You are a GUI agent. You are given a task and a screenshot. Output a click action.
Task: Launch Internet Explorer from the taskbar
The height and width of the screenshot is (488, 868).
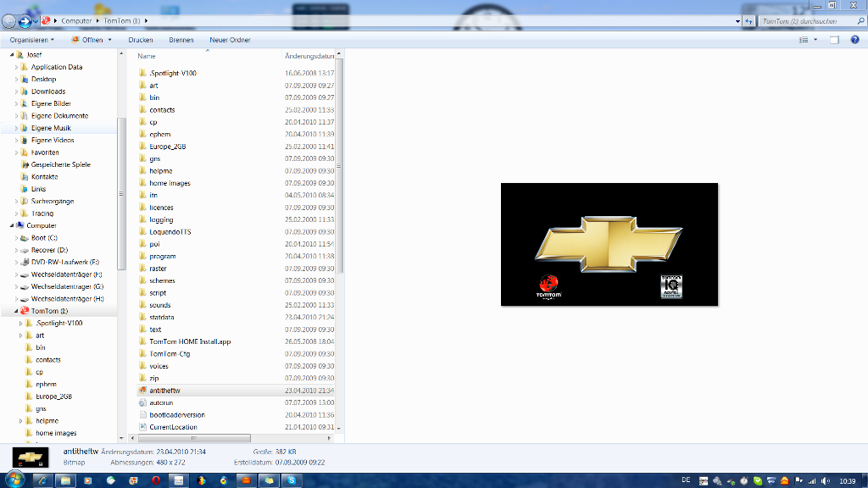point(42,480)
